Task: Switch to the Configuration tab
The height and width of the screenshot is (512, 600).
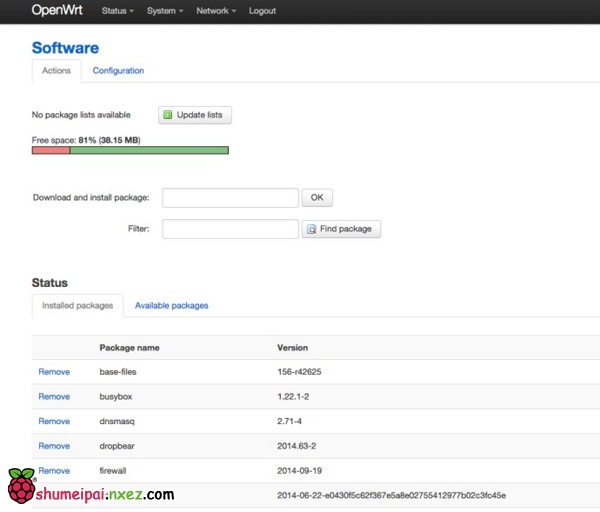Action: click(118, 71)
